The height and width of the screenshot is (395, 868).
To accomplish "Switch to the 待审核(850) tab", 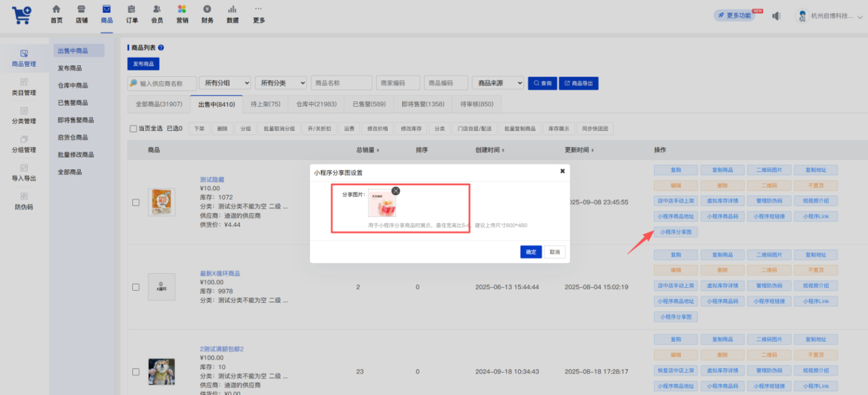I will [477, 104].
